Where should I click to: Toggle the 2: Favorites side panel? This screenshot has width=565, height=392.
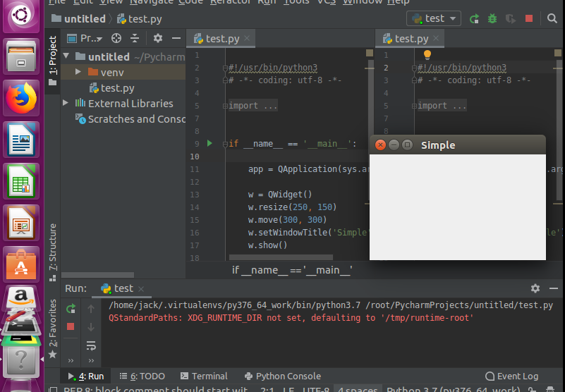click(53, 329)
